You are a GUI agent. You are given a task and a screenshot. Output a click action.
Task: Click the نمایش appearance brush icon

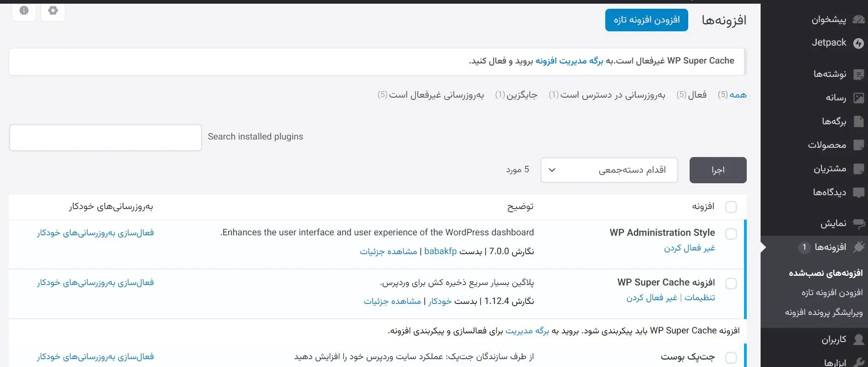point(858,223)
